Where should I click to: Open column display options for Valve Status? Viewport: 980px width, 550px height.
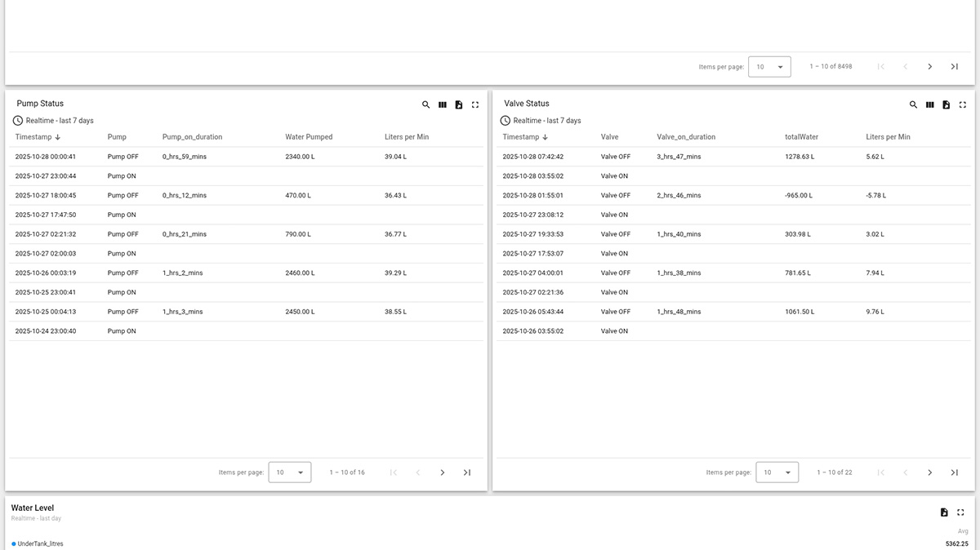tap(930, 104)
